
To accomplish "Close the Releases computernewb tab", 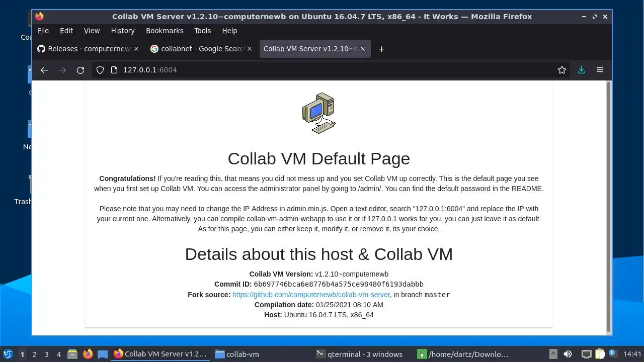I will coord(136,49).
